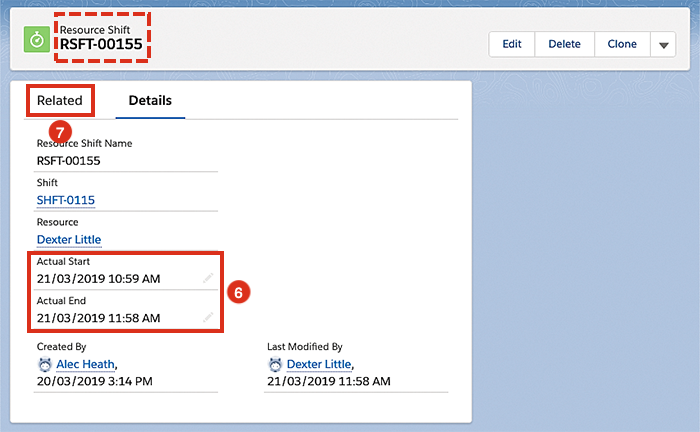
Task: Open the more actions dropdown arrow beside Clone
Action: click(x=663, y=44)
